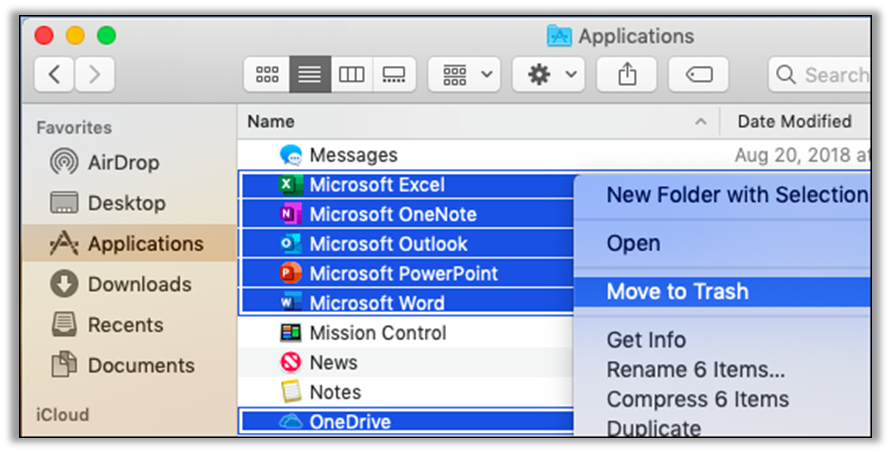Choose Move to Trash from context menu
The width and height of the screenshot is (891, 453).
(677, 292)
